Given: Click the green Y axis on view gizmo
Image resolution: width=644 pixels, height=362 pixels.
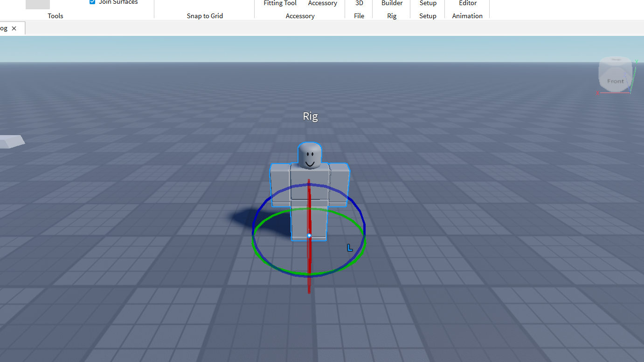Looking at the screenshot, I should 636,61.
